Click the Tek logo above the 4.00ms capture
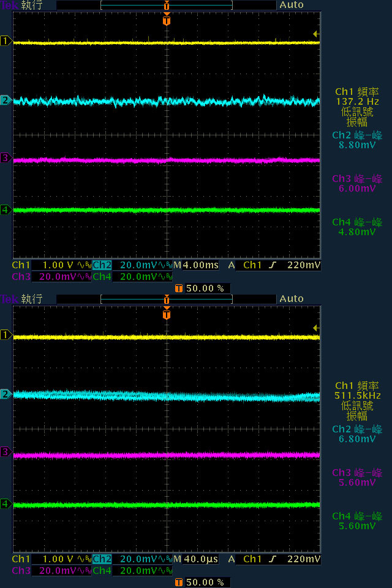Screen dimensions: 392x588 (x=9, y=6)
